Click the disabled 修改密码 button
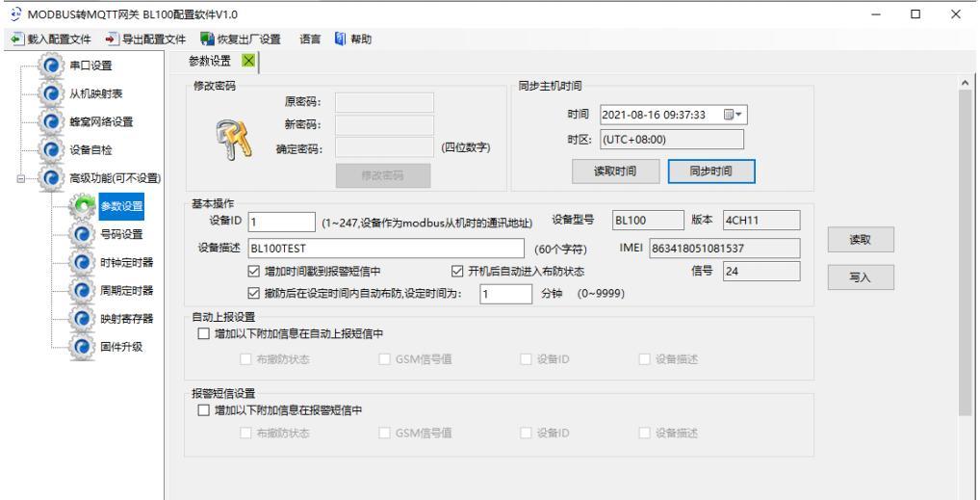Screen dimensions: 980x500 coord(383,176)
